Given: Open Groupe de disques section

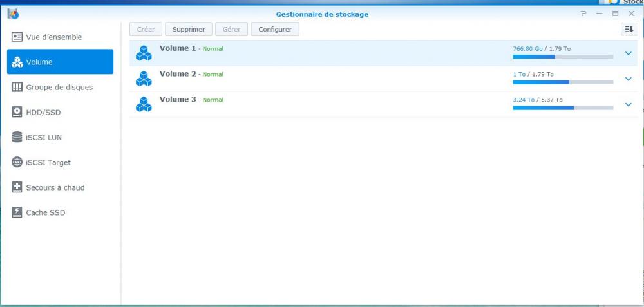Looking at the screenshot, I should coord(60,87).
